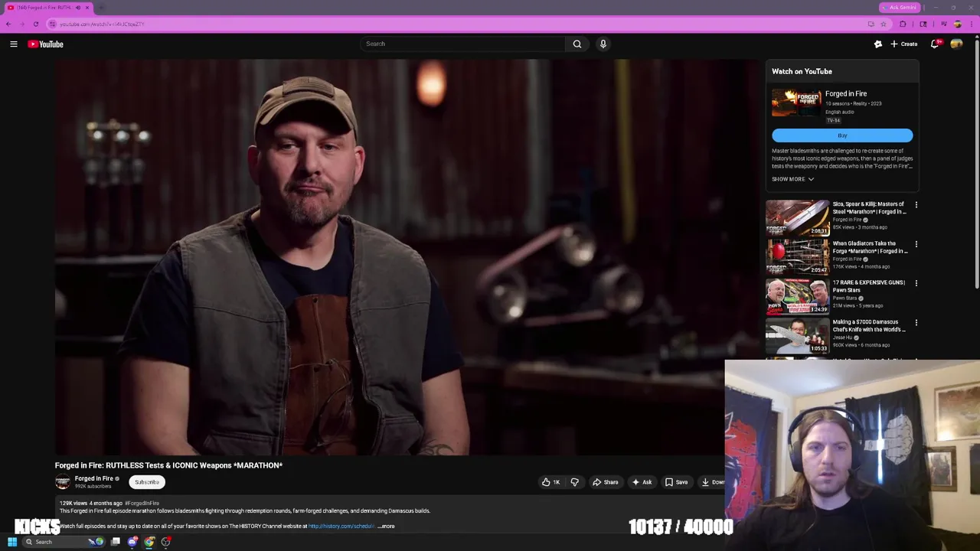
Task: Open the YouTube hamburger guide menu
Action: coord(14,44)
